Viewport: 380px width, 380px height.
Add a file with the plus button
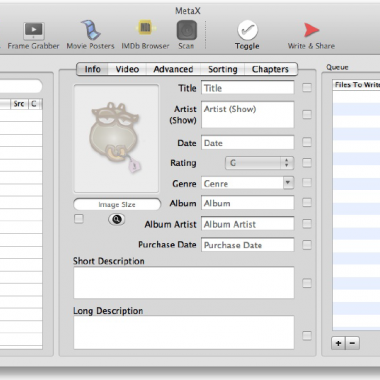tap(338, 343)
